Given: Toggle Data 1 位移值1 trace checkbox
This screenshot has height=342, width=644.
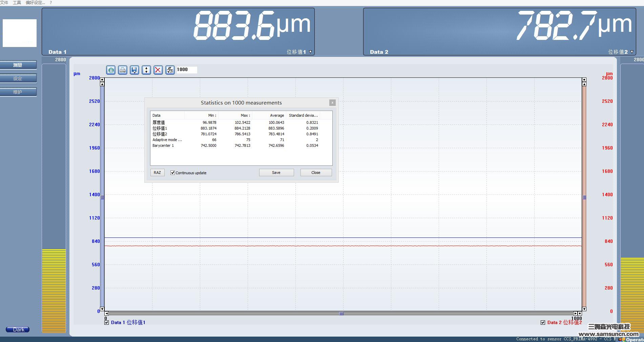Looking at the screenshot, I should (x=107, y=322).
